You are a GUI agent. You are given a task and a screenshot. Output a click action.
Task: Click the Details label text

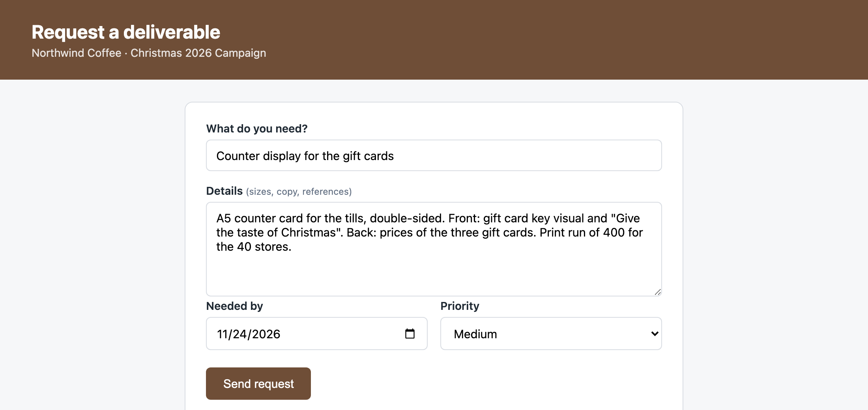pyautogui.click(x=224, y=191)
